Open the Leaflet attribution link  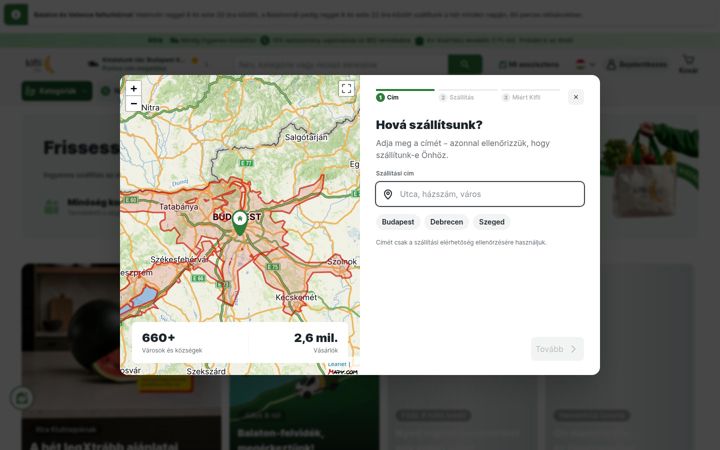coord(338,365)
